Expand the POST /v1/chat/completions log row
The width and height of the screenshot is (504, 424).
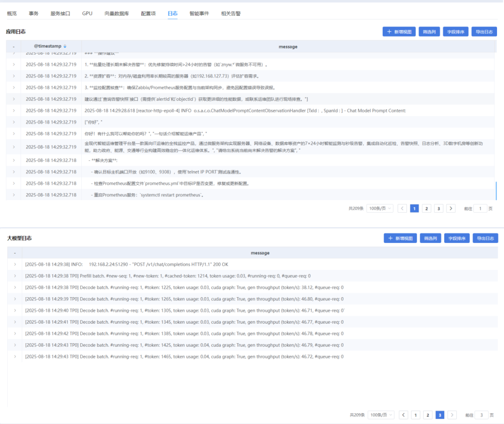(x=14, y=264)
